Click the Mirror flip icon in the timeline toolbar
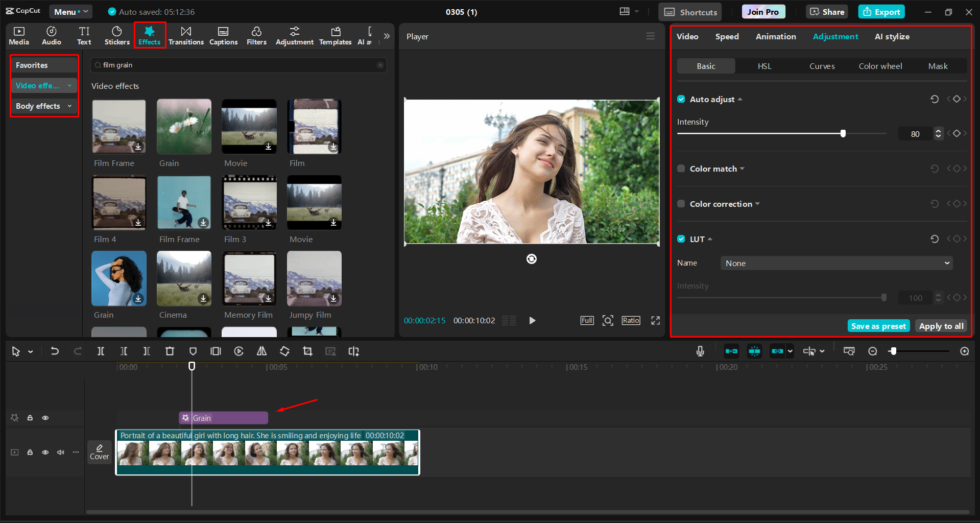 [261, 351]
